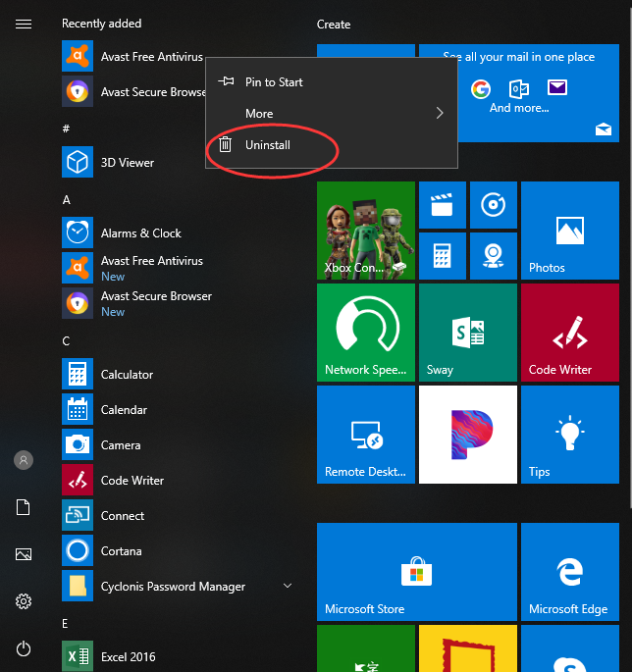The width and height of the screenshot is (632, 672).
Task: Click the More menu entry
Action: [x=332, y=114]
